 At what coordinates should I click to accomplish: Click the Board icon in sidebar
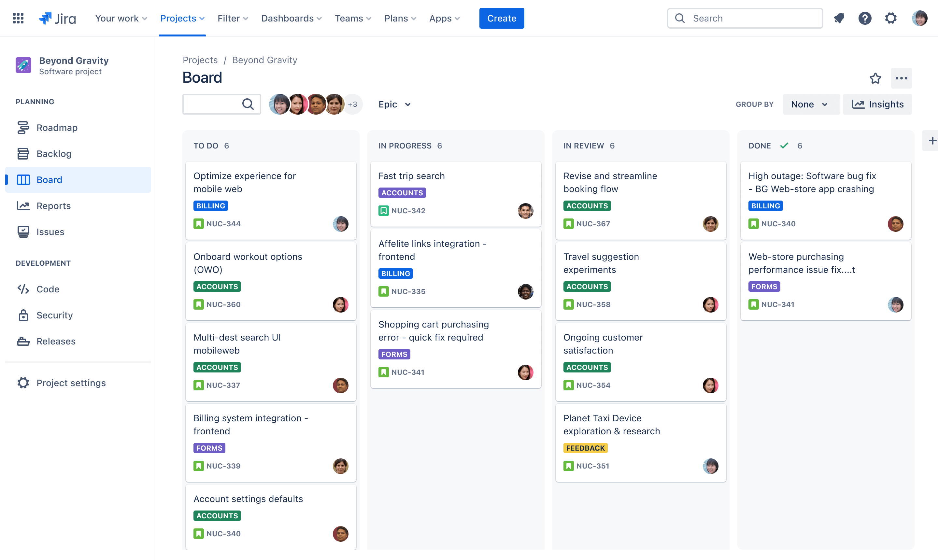[23, 179]
